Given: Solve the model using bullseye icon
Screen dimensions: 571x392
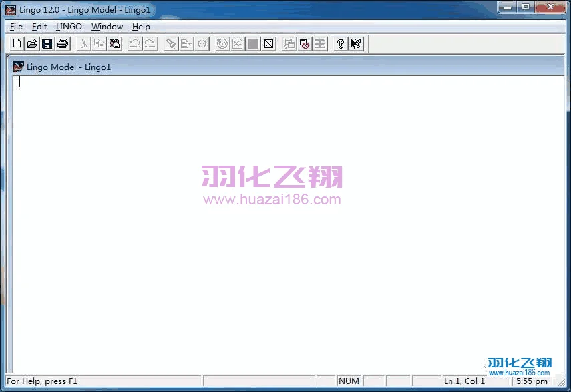Looking at the screenshot, I should [222, 43].
